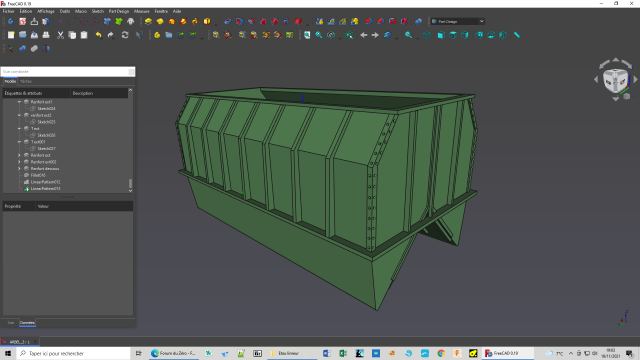Click the navigation cube in viewport
This screenshot has height=360, width=640.
pyautogui.click(x=615, y=81)
